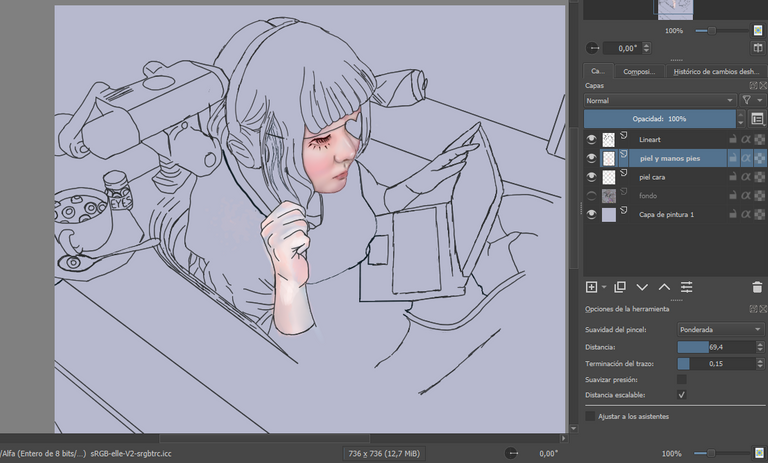Click the overview thumbnail preview
This screenshot has height=463, width=768.
click(675, 10)
